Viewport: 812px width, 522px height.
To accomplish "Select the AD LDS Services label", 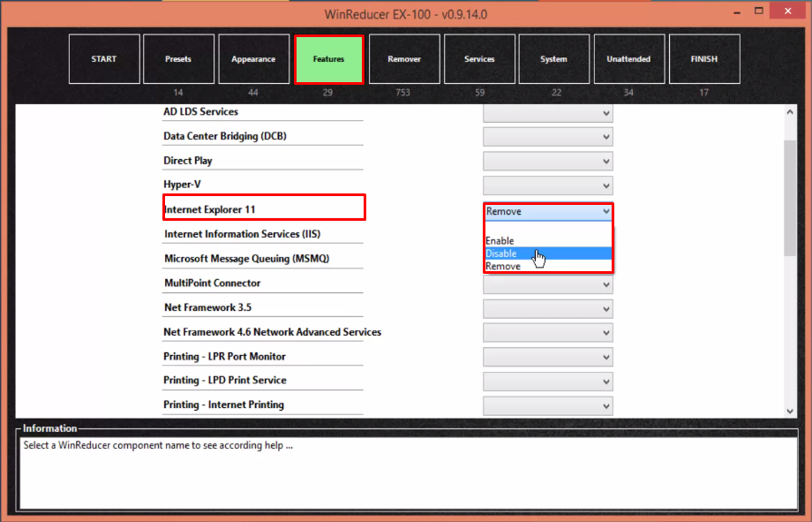I will [x=201, y=111].
